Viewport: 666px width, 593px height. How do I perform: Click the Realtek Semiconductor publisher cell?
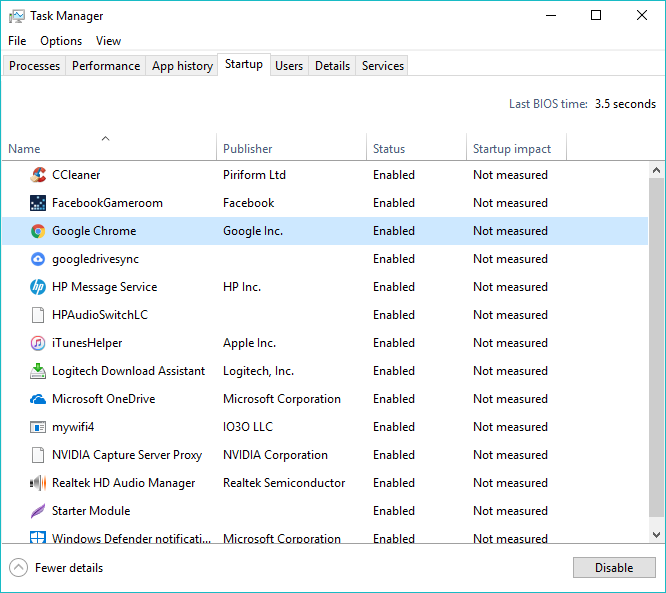[284, 483]
